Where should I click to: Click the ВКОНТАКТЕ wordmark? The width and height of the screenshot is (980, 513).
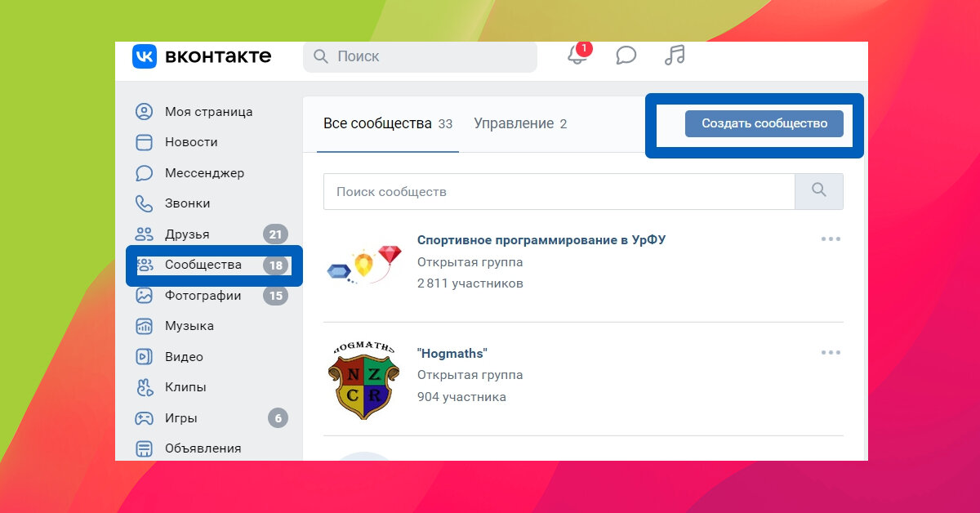tap(218, 56)
